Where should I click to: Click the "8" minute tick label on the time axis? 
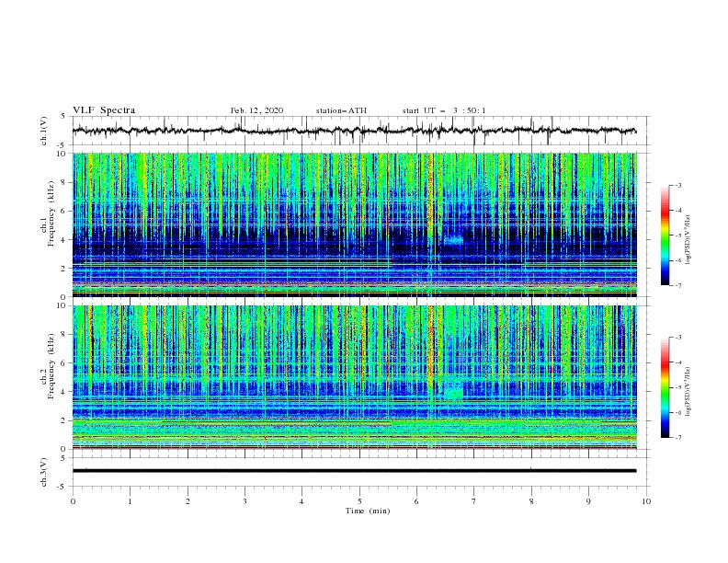point(531,501)
